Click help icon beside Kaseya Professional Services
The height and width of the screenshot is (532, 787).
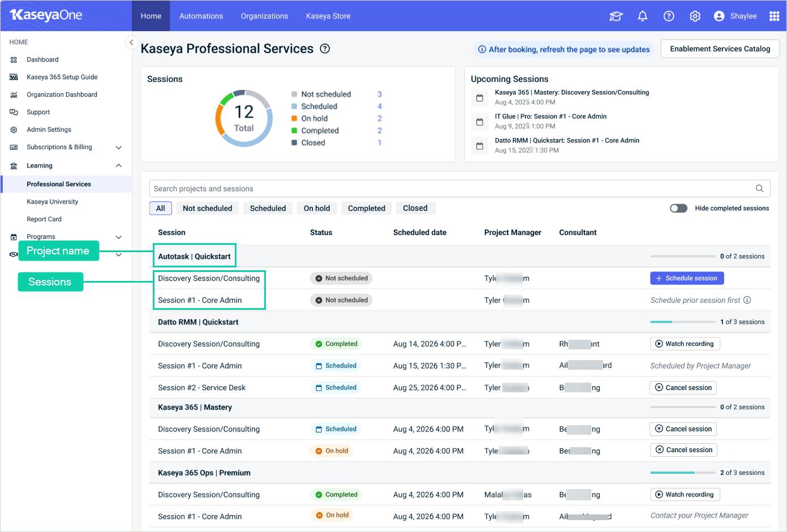[325, 49]
